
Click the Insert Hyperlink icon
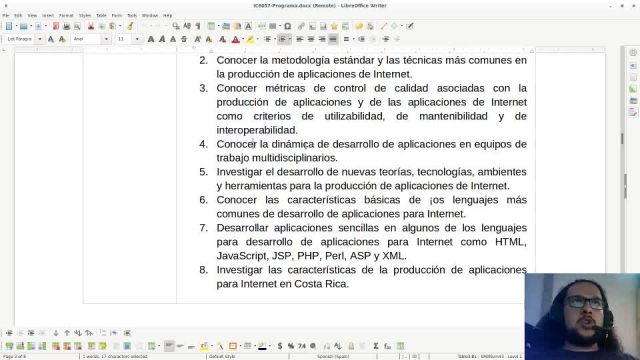click(301, 26)
